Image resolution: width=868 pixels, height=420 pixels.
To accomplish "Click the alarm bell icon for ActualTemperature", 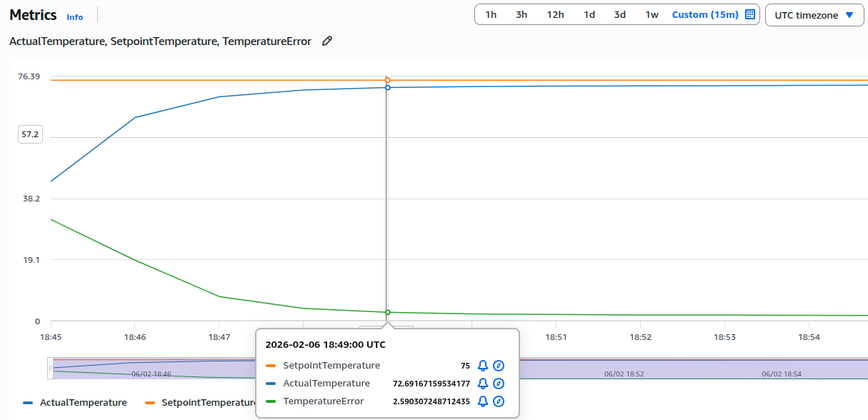I will tap(482, 383).
